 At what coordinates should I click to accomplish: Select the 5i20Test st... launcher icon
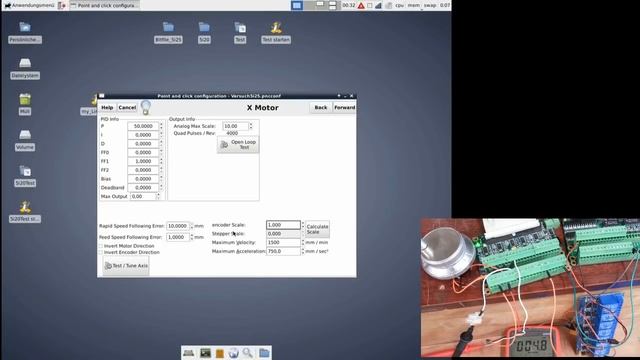coord(25,207)
